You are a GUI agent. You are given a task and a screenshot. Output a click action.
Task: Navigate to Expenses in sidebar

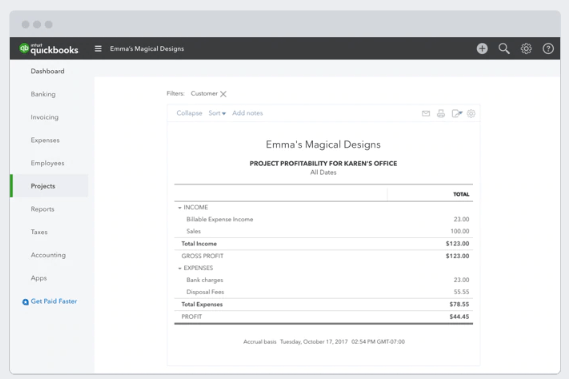pyautogui.click(x=45, y=140)
